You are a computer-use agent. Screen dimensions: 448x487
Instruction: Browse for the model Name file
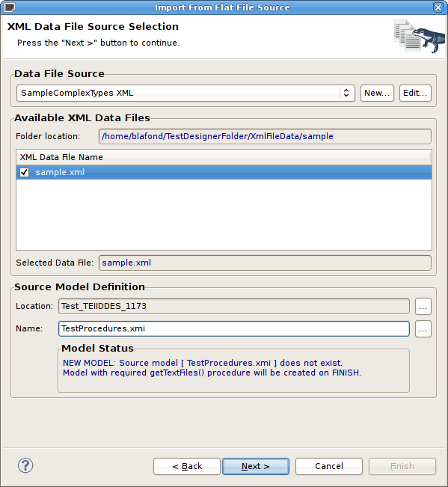pos(423,329)
